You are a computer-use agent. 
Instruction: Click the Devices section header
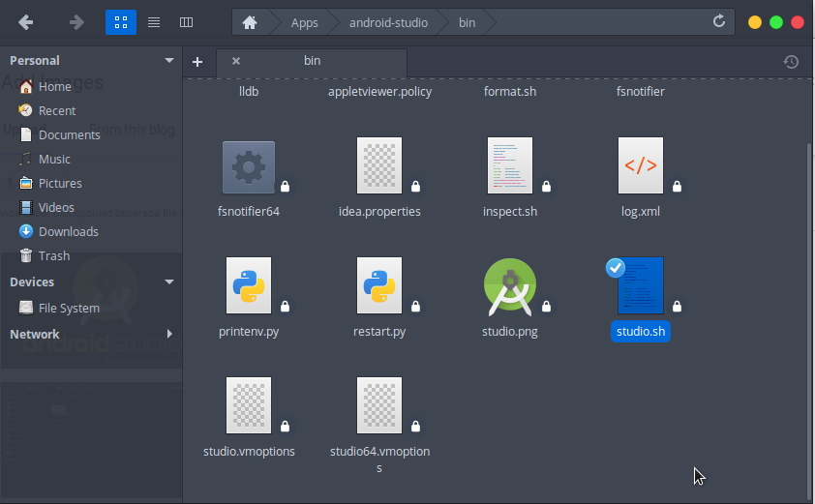point(32,282)
